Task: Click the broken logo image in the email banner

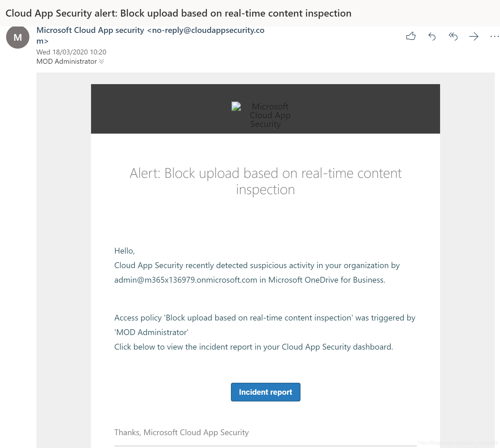Action: pos(236,106)
